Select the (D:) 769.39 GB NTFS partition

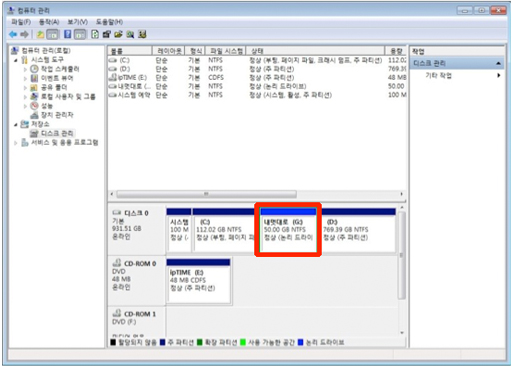[358, 230]
